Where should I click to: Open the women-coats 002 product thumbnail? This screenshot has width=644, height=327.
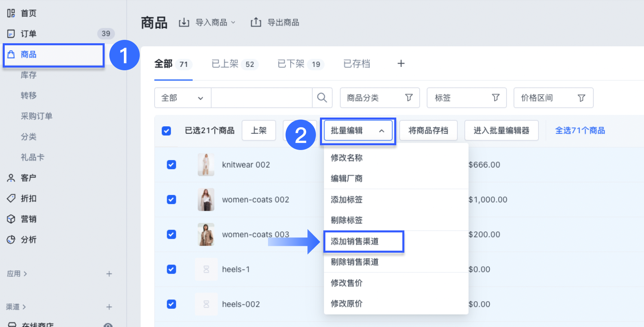tap(206, 199)
